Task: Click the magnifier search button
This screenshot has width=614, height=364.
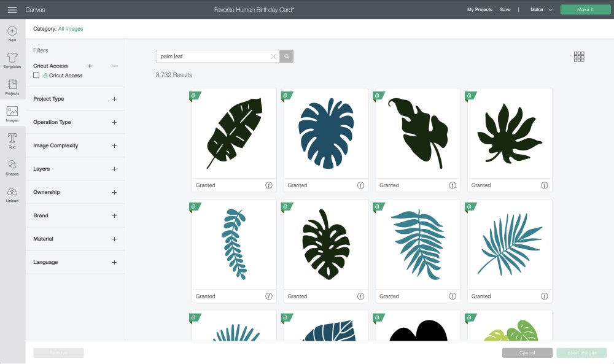Action: tap(287, 56)
